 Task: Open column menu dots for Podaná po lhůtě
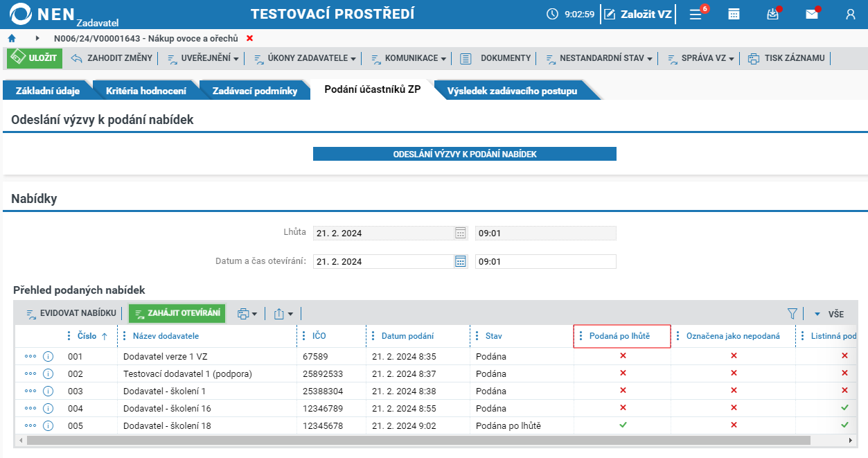(x=581, y=336)
